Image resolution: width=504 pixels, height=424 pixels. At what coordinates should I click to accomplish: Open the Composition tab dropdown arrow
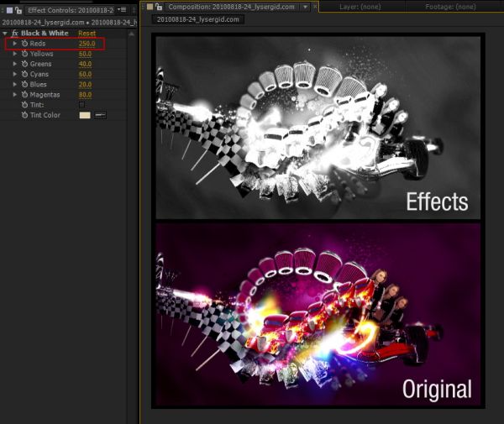(x=305, y=7)
